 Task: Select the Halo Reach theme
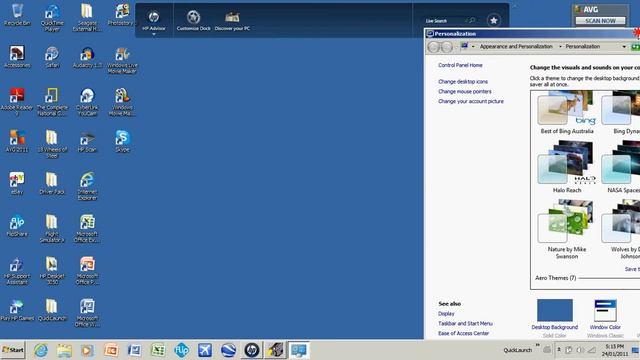pyautogui.click(x=567, y=167)
